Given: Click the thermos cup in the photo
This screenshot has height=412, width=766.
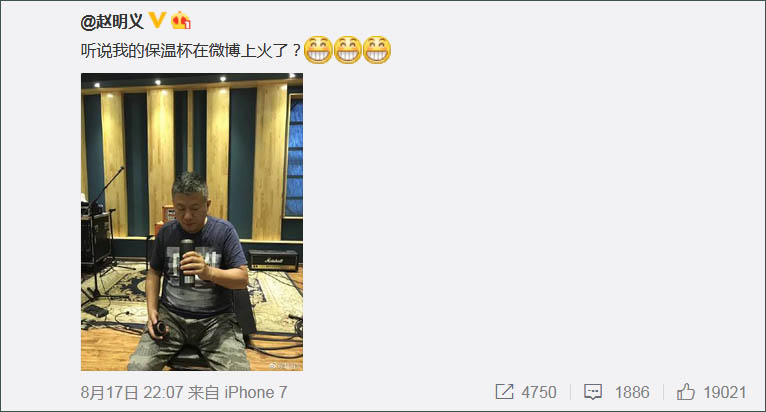Looking at the screenshot, I should coord(186,262).
